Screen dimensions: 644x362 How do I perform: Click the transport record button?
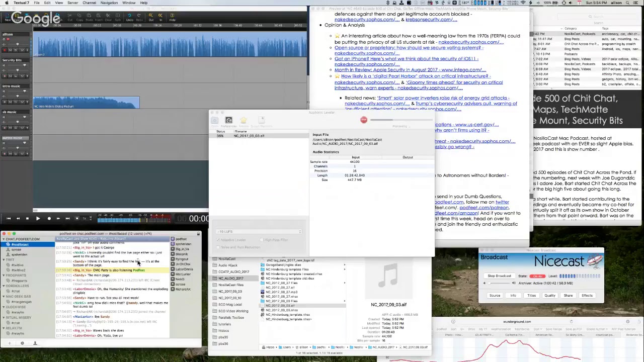49,219
